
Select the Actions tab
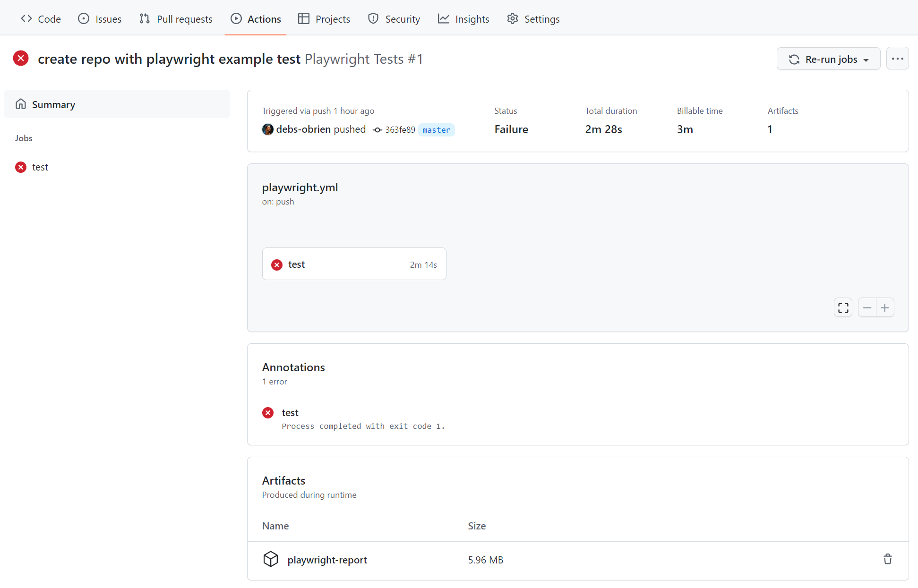pos(256,19)
